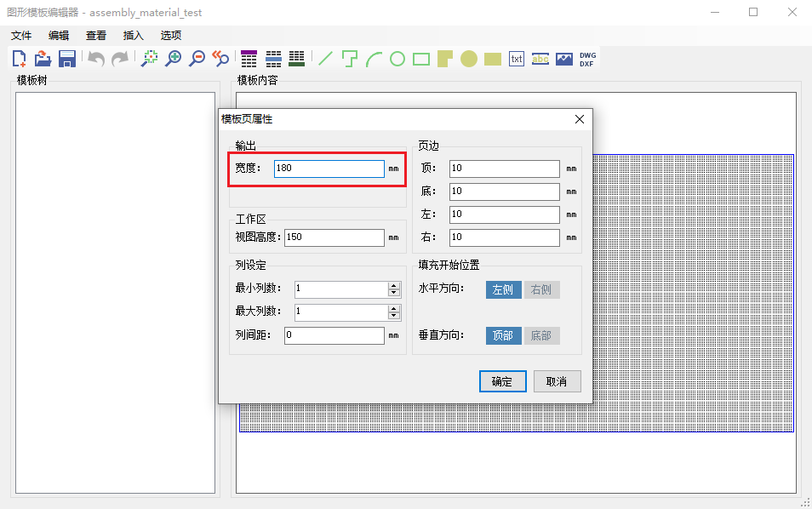This screenshot has height=509, width=812.
Task: Select the line drawing tool
Action: [325, 59]
